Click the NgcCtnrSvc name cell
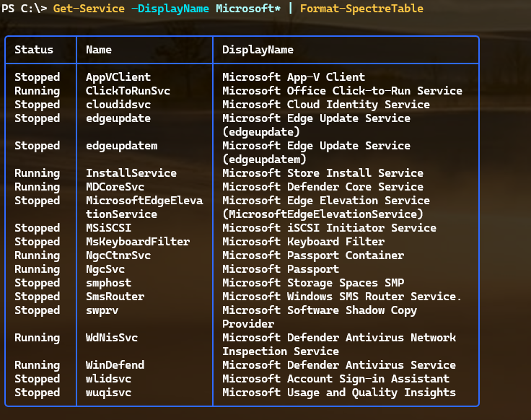Screen dimensions: 531x420 click(x=118, y=255)
